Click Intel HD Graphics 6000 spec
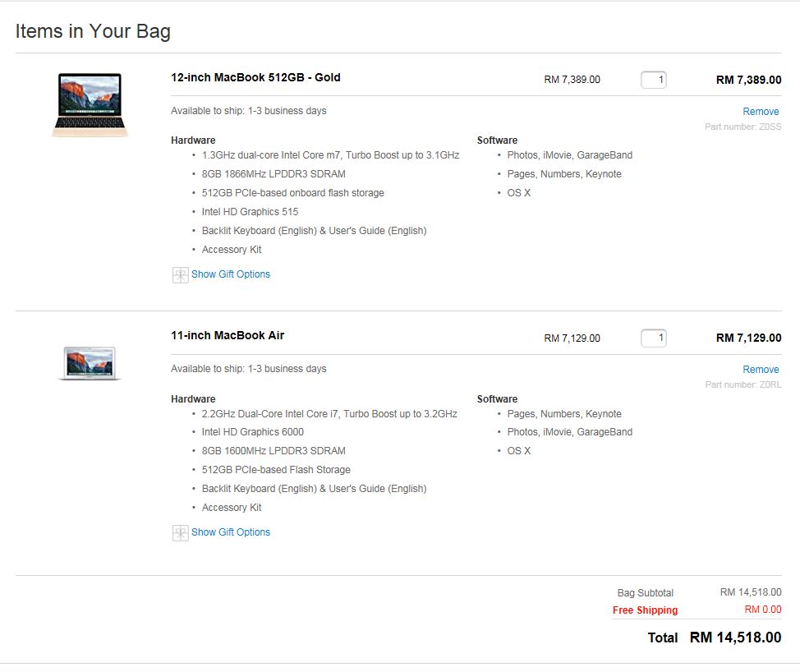The width and height of the screenshot is (800, 672). 252,432
